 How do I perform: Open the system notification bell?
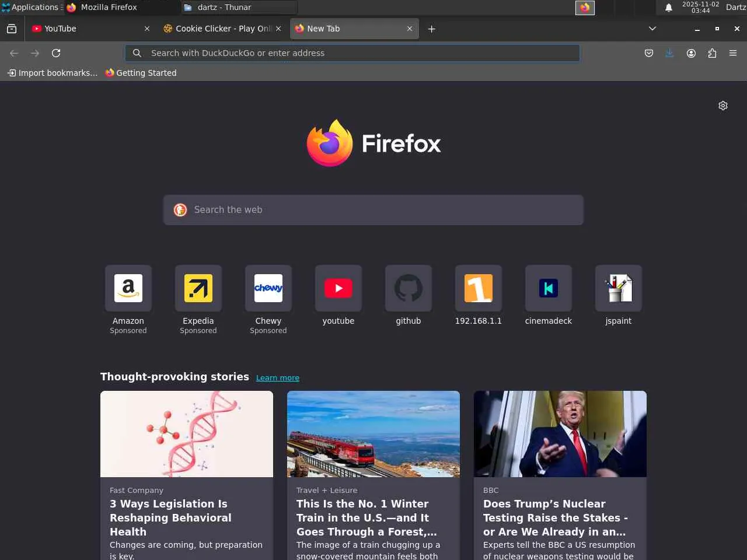coord(669,8)
